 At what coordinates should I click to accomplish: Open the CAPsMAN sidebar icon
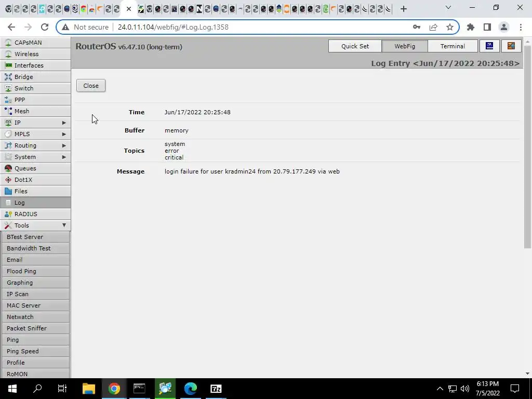(x=8, y=43)
